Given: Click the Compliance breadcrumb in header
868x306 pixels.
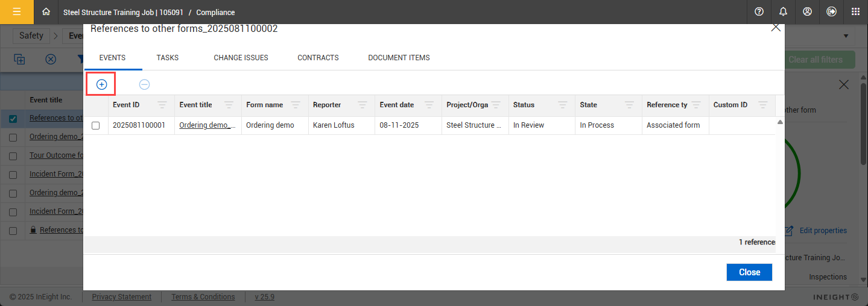Looking at the screenshot, I should click(x=215, y=12).
